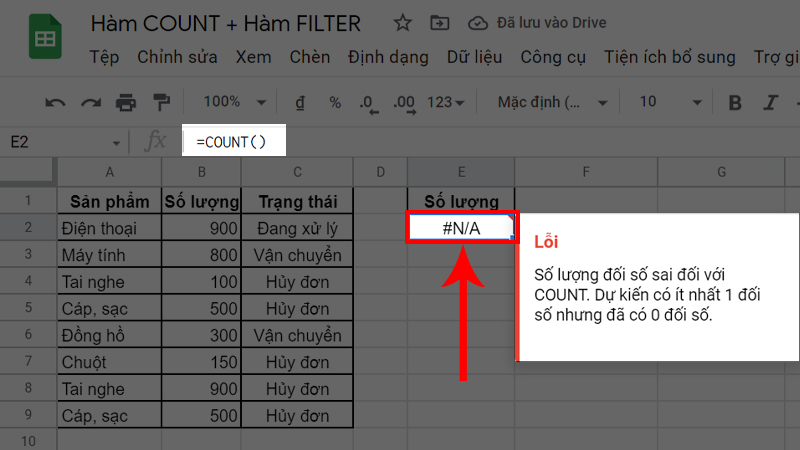The height and width of the screenshot is (450, 800).
Task: Apply percent format to cell
Action: (335, 102)
